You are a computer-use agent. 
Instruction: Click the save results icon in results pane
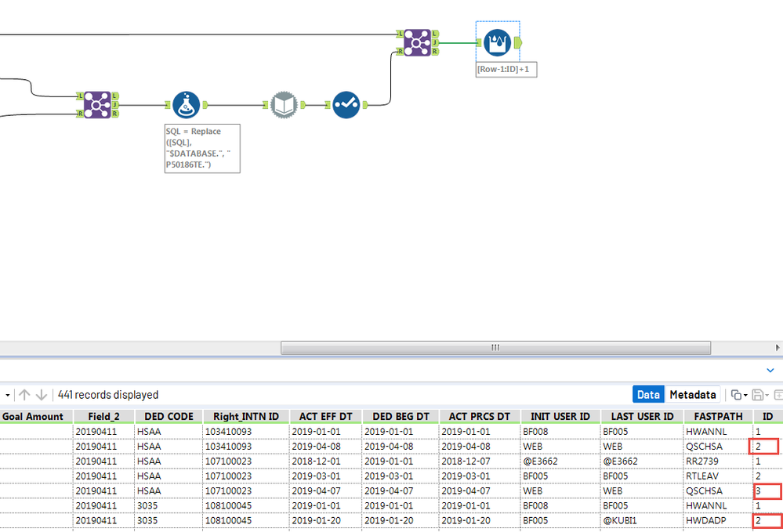757,395
